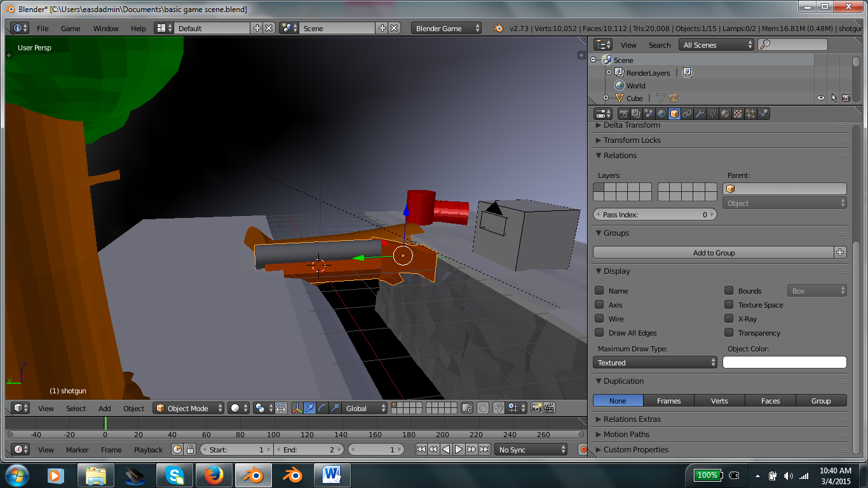The image size is (868, 488).
Task: Open the No Sync playback dropdown
Action: tap(531, 449)
